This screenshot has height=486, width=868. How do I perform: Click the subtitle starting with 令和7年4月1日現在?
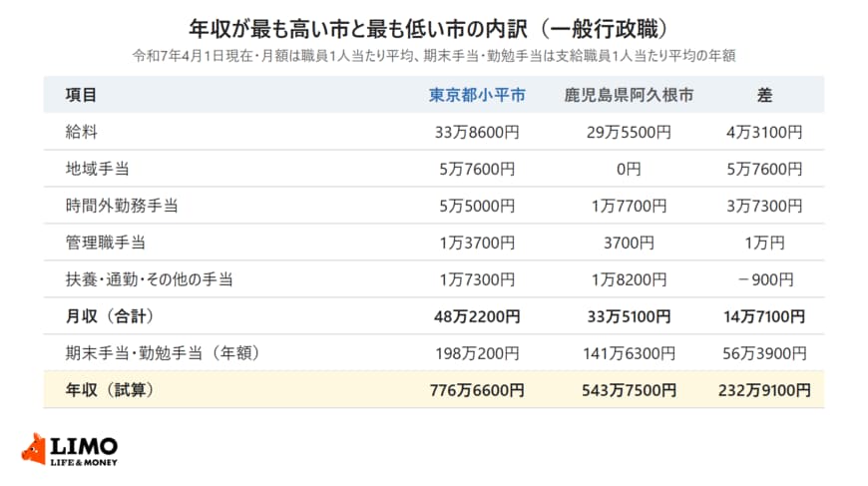(x=434, y=56)
